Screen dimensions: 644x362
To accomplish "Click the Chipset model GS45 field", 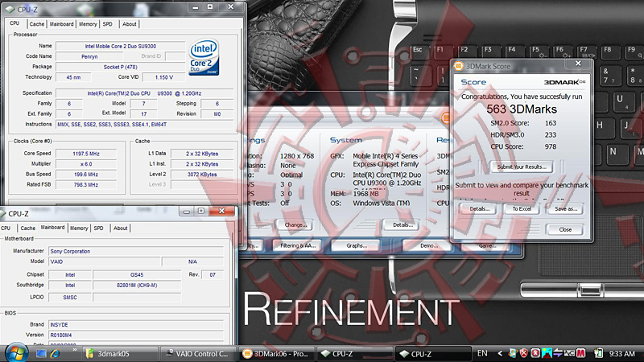I will coord(137,275).
